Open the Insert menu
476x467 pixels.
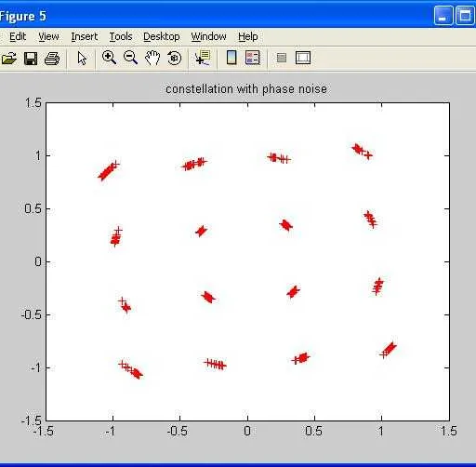coord(85,36)
